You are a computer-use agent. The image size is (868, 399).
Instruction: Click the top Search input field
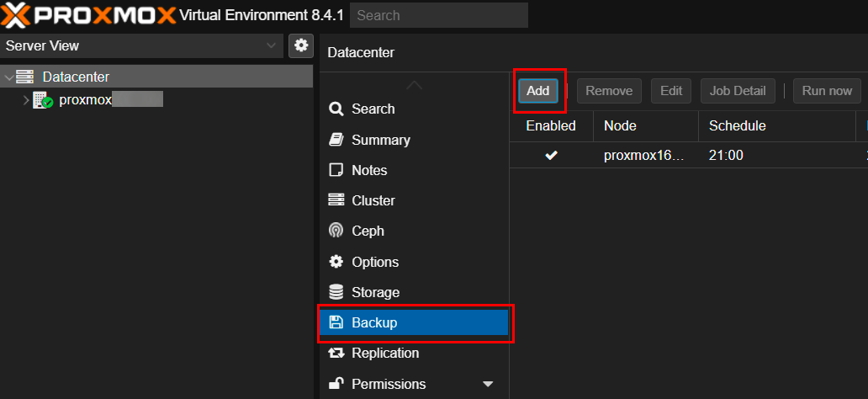click(x=438, y=15)
